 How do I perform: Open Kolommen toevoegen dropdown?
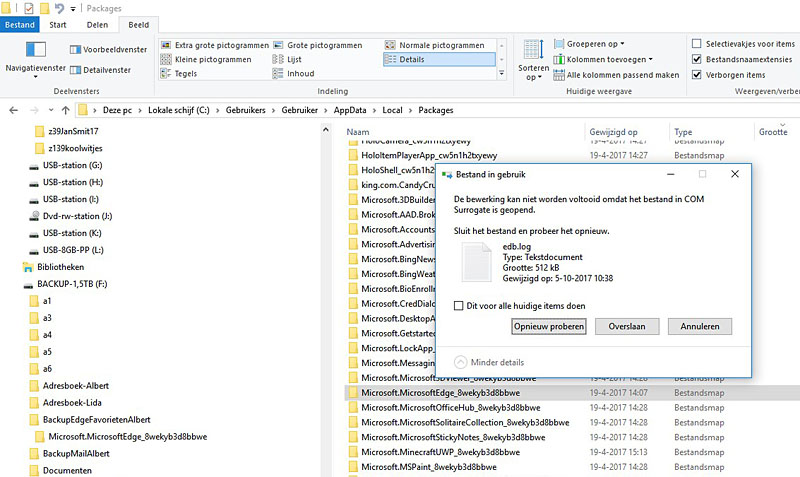603,59
